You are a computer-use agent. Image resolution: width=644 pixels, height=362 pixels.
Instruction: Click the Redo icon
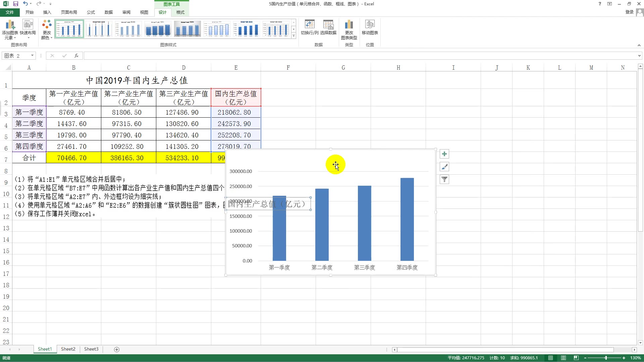pyautogui.click(x=39, y=4)
